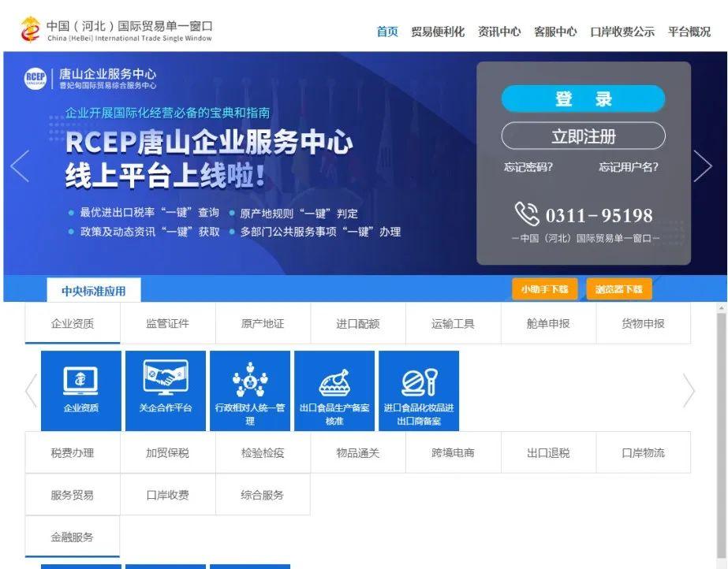Expand the 监管证件 category
This screenshot has width=728, height=569.
(x=168, y=324)
